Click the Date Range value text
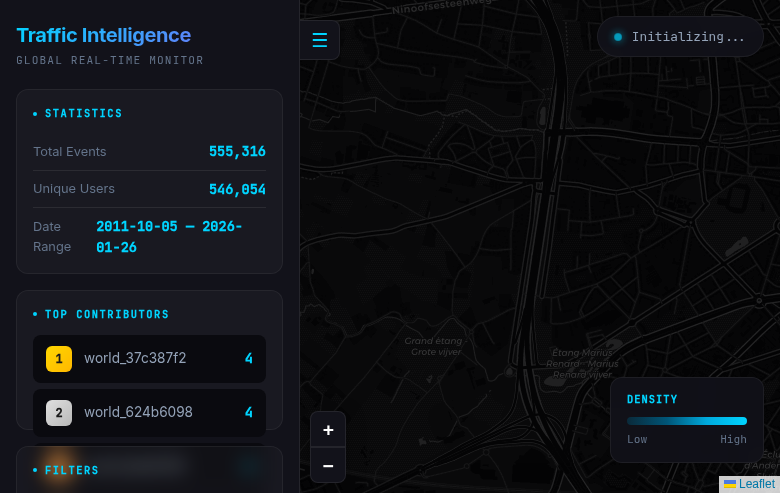This screenshot has width=780, height=493. click(x=169, y=237)
